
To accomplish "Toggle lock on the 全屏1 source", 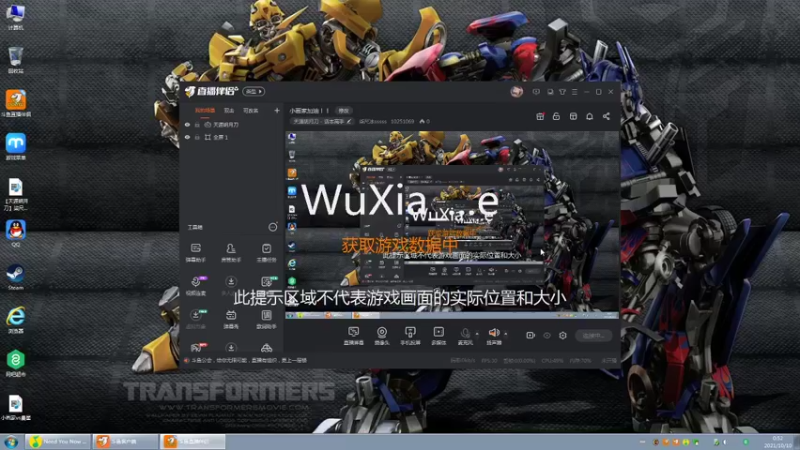I will [197, 137].
